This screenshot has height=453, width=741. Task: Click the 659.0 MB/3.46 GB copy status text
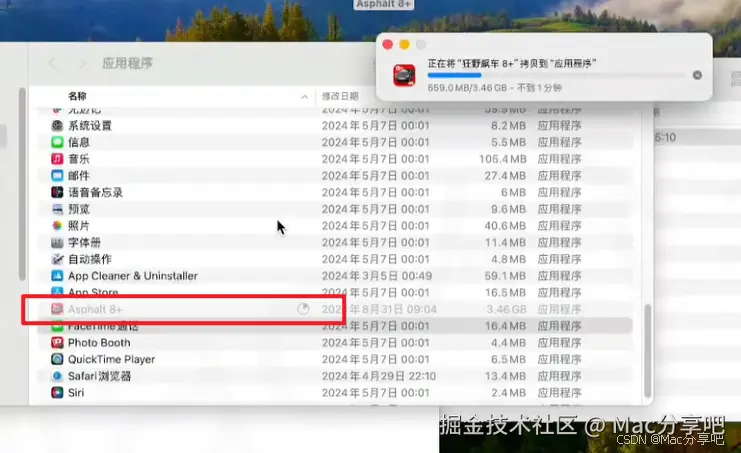tap(494, 87)
